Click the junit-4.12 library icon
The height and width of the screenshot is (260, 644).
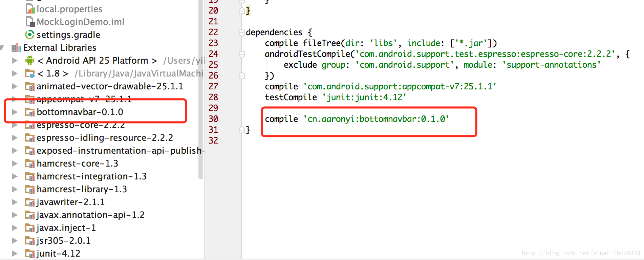[30, 254]
